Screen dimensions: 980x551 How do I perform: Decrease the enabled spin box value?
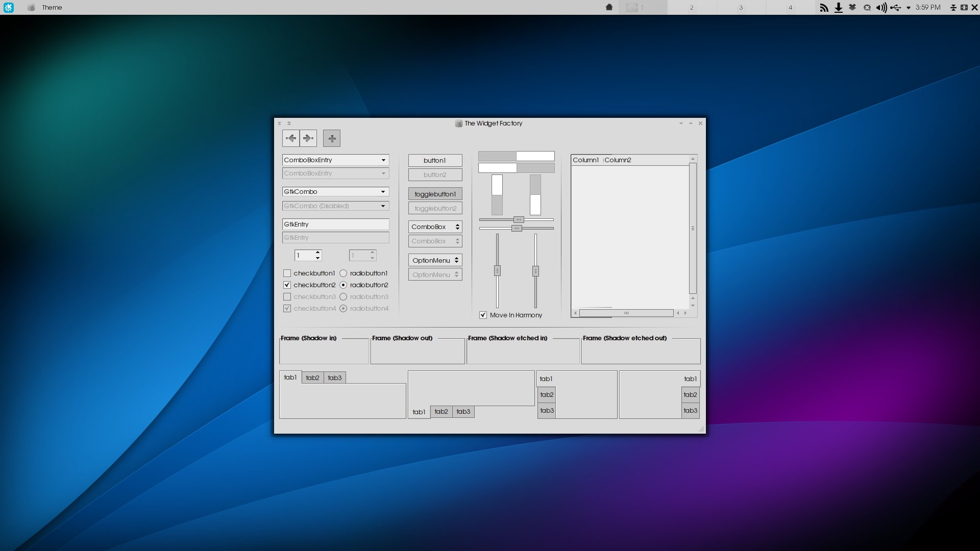318,258
